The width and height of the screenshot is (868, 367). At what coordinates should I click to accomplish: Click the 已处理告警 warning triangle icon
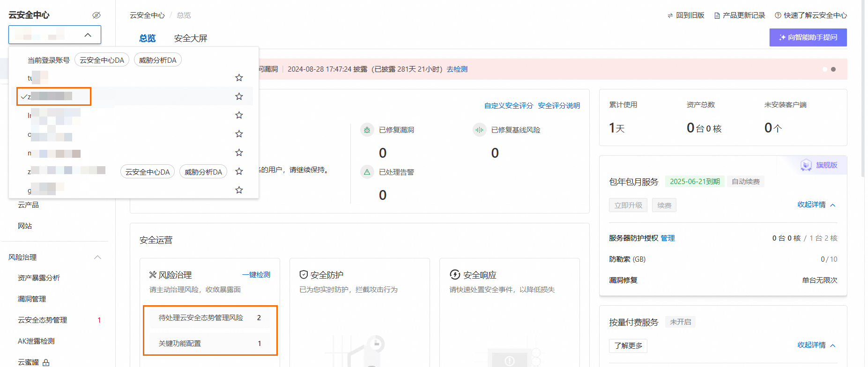tap(367, 172)
